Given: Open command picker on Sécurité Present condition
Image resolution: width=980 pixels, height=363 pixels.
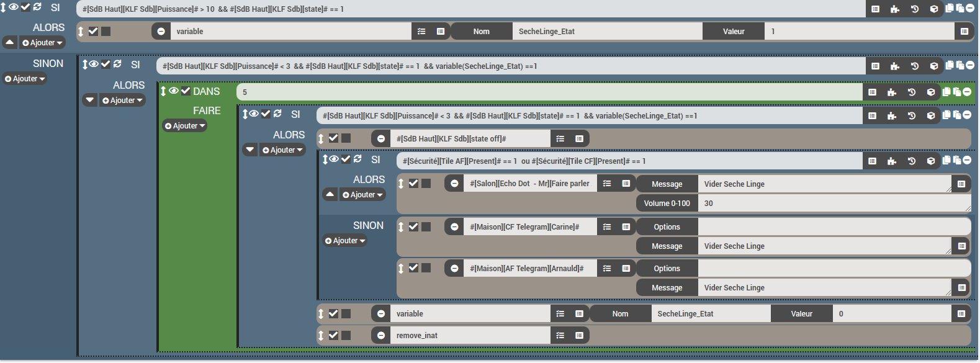Looking at the screenshot, I should [x=872, y=161].
